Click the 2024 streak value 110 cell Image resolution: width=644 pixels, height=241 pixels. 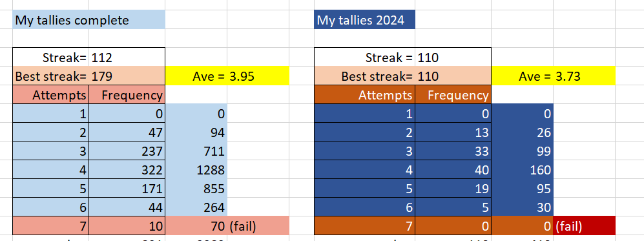coord(453,57)
